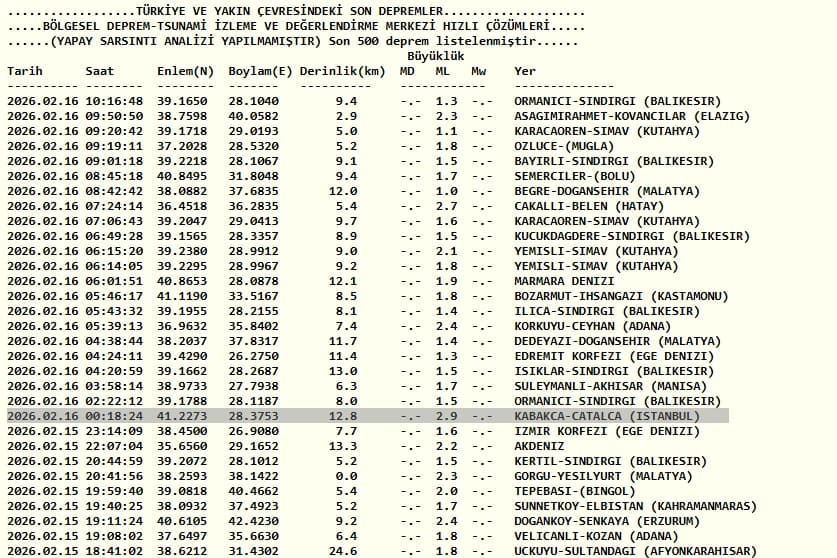The image size is (837, 558).
Task: Click the Derinlik(km) column header
Action: [x=343, y=71]
